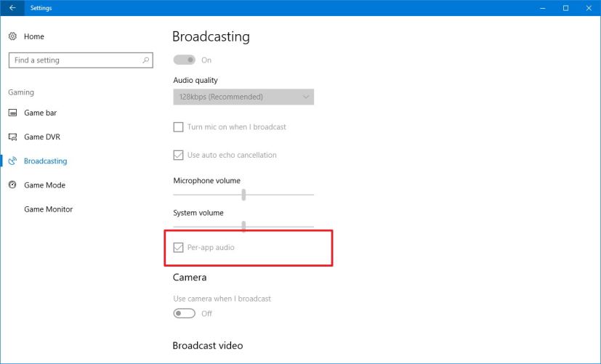Click the Broadcasting sidebar icon
This screenshot has width=601, height=364.
click(12, 161)
